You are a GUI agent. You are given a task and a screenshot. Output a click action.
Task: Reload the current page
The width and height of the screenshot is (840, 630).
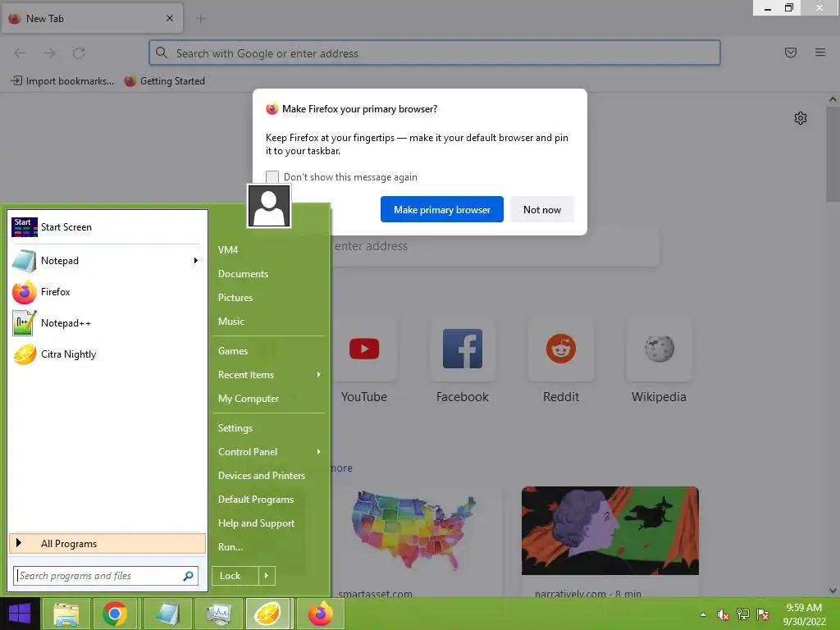tap(79, 53)
